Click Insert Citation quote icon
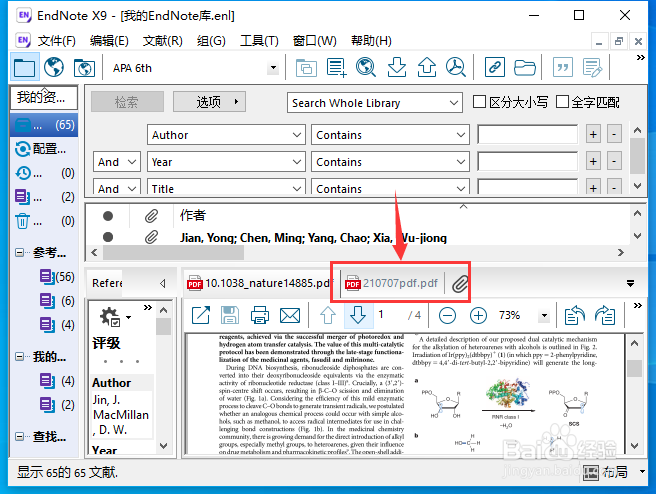 coord(563,67)
